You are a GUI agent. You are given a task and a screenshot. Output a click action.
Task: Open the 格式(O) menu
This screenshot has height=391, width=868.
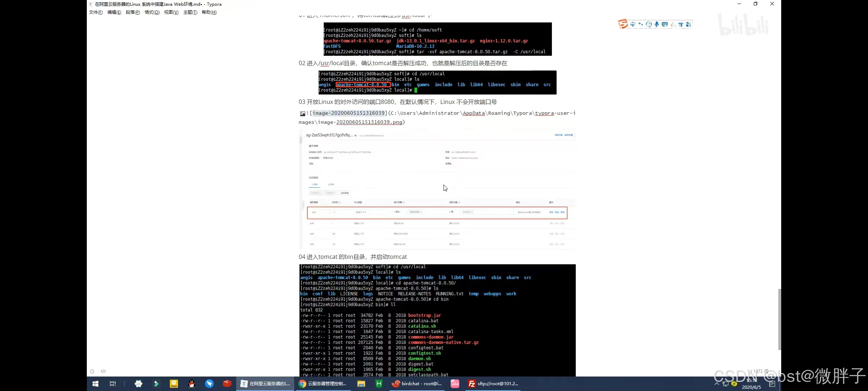point(152,12)
